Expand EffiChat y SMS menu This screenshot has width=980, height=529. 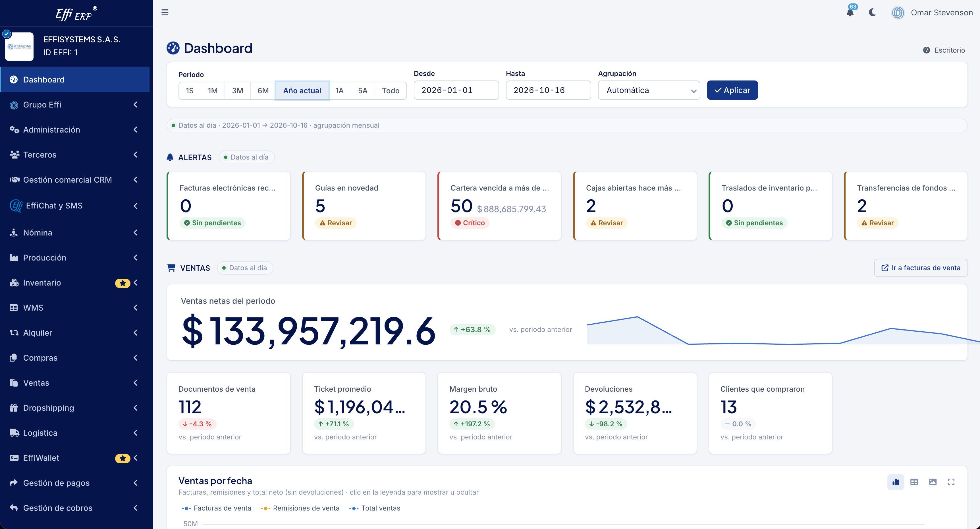point(74,206)
